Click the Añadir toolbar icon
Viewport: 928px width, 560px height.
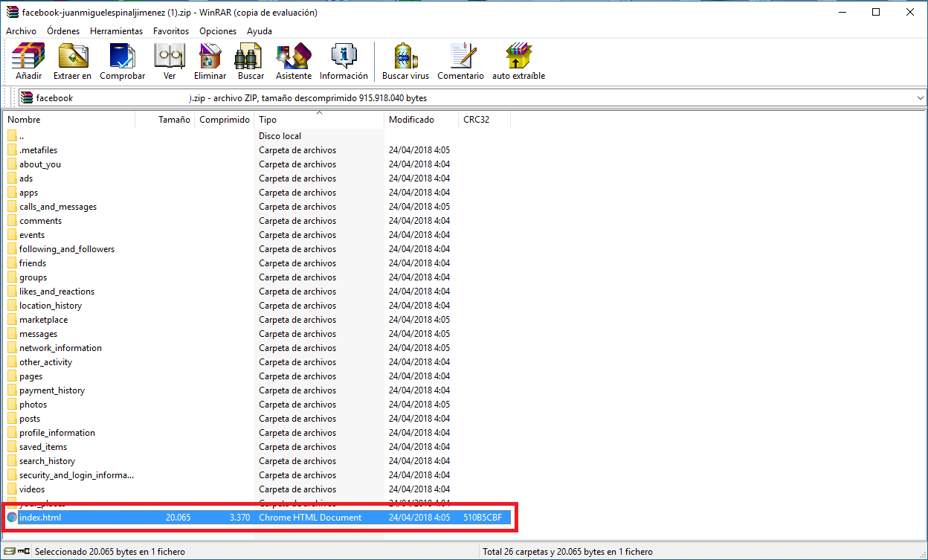pos(28,56)
